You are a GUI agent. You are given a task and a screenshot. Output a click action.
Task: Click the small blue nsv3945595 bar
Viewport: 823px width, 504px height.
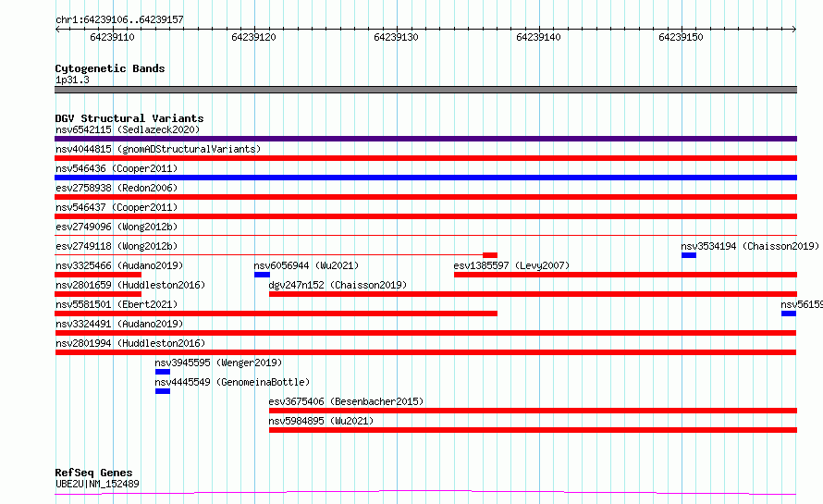pos(163,372)
